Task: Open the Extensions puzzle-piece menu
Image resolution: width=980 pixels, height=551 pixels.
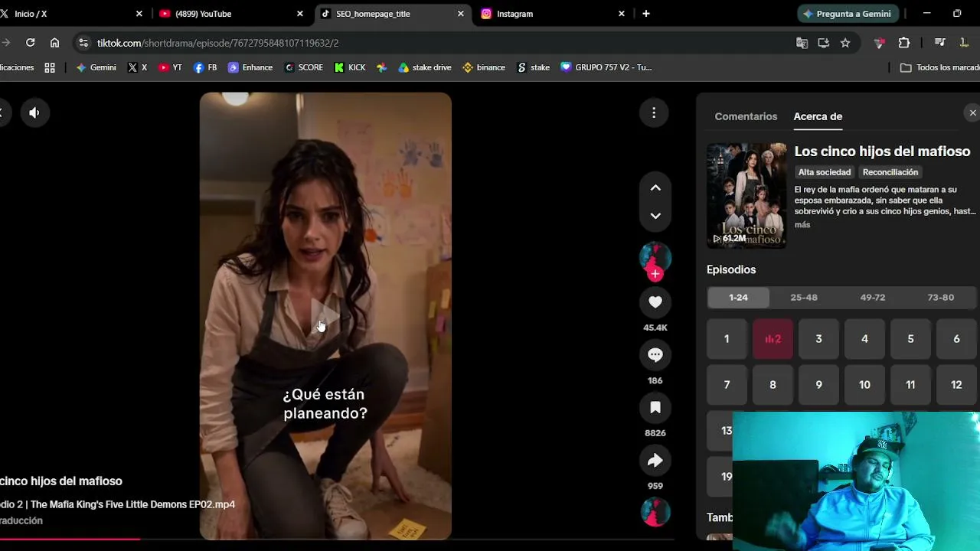Action: 904,43
